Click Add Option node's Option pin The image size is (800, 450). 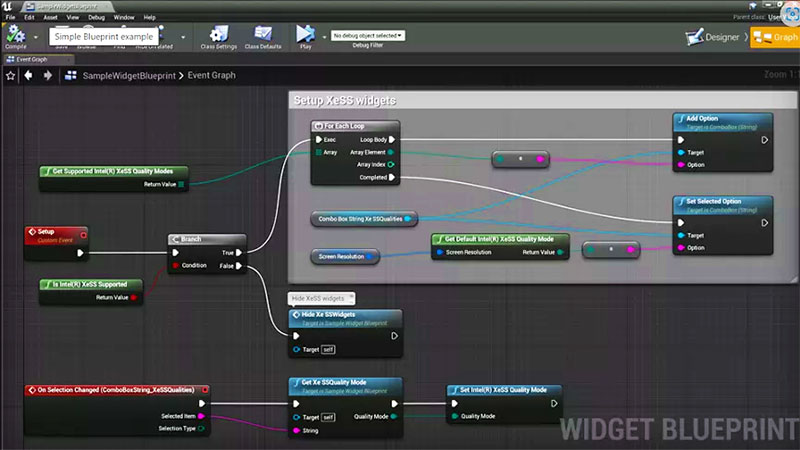[681, 165]
